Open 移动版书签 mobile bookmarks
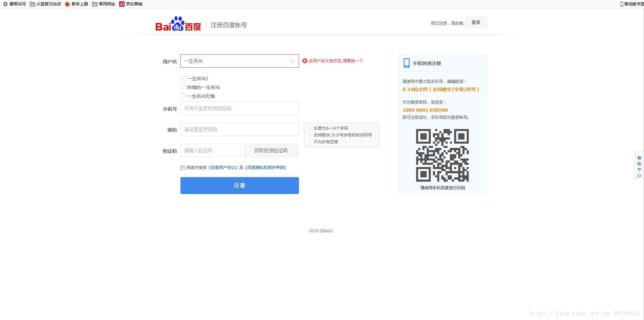This screenshot has height=320, width=644. (632, 4)
